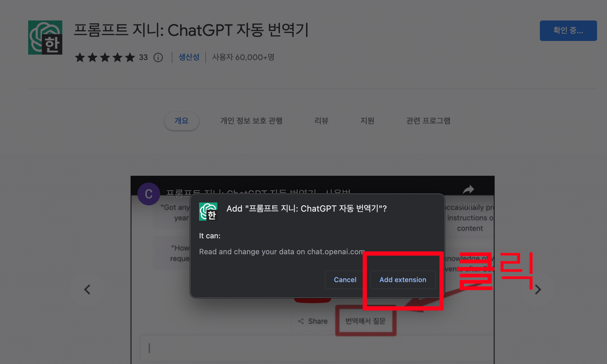Open the 관련 프로그램 tab
Viewport: 607px width, 364px height.
[x=428, y=121]
